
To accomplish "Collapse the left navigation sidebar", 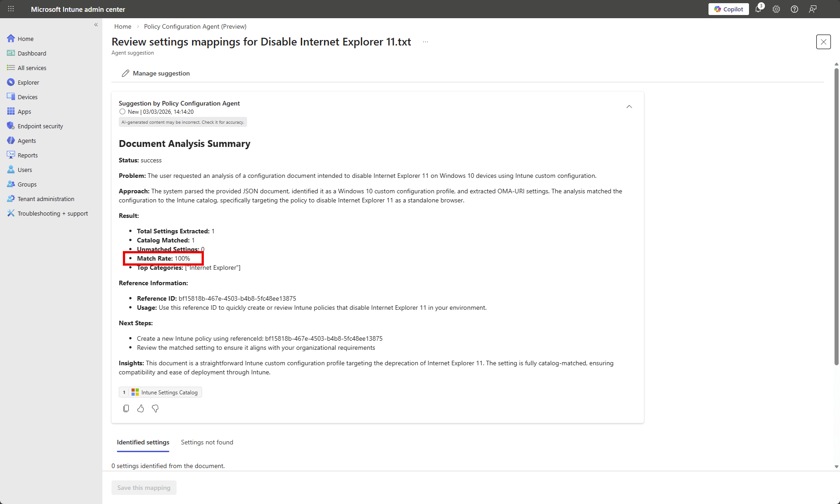I will click(96, 25).
